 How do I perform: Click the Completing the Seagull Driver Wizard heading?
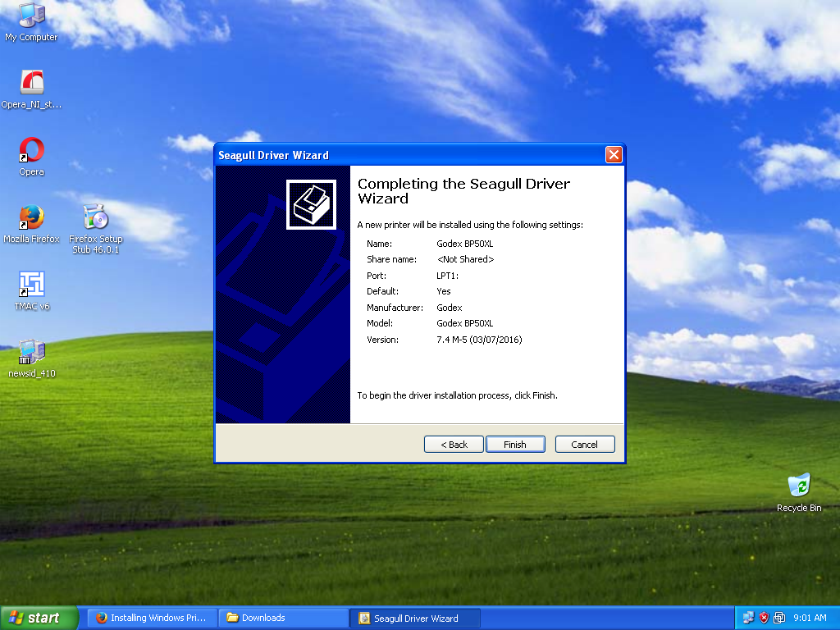(x=463, y=191)
